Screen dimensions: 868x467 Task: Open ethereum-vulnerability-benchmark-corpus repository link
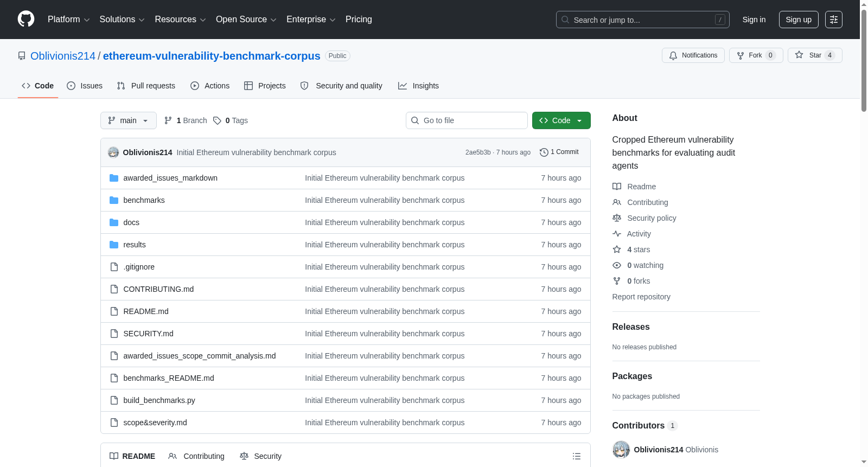tap(212, 56)
